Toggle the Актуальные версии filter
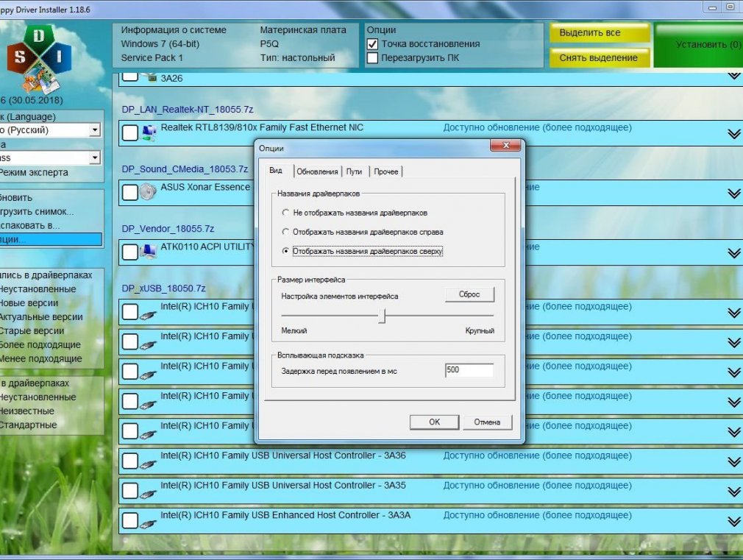Screen dimensions: 743x560 (x=41, y=316)
